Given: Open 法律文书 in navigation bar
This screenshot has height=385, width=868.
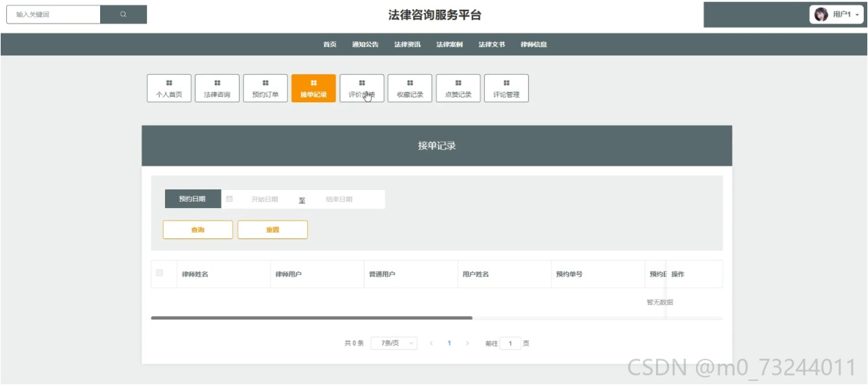Looking at the screenshot, I should (492, 44).
